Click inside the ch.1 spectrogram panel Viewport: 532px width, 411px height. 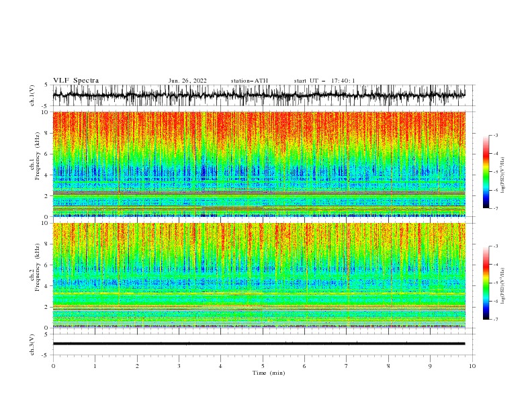[x=259, y=164]
